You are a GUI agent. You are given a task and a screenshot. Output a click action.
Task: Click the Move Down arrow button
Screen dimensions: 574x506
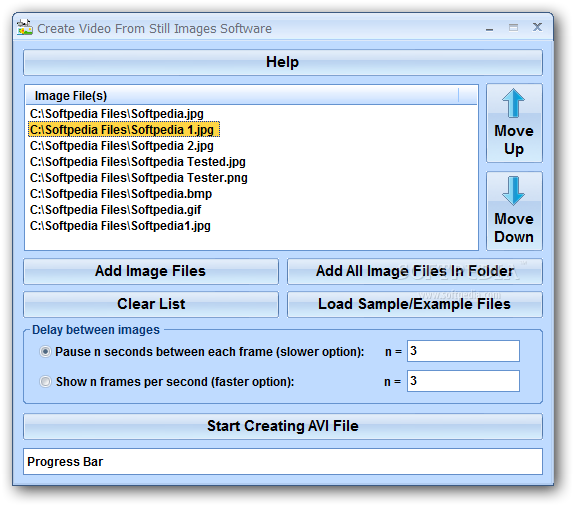pyautogui.click(x=514, y=211)
